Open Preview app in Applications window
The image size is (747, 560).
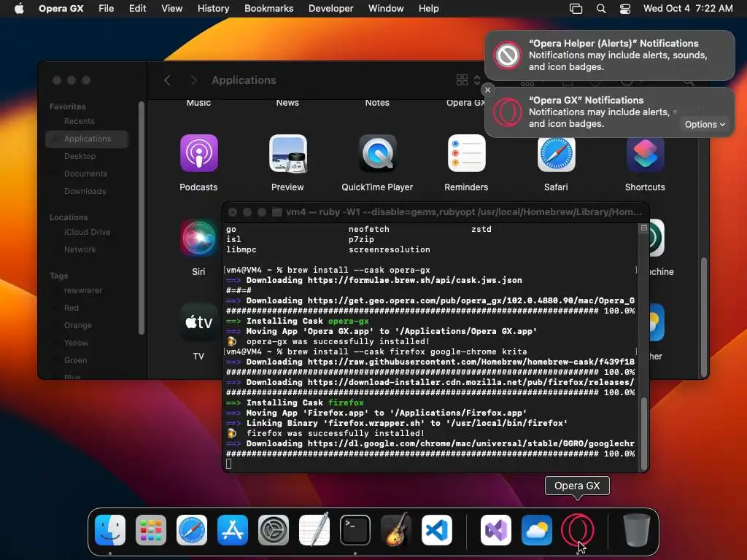click(287, 153)
